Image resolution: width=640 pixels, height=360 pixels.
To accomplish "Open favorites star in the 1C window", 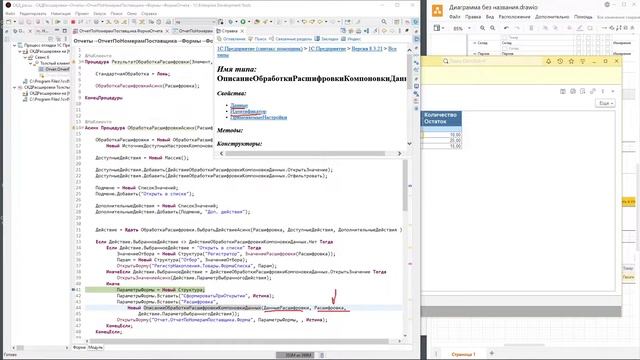I will pyautogui.click(x=571, y=61).
